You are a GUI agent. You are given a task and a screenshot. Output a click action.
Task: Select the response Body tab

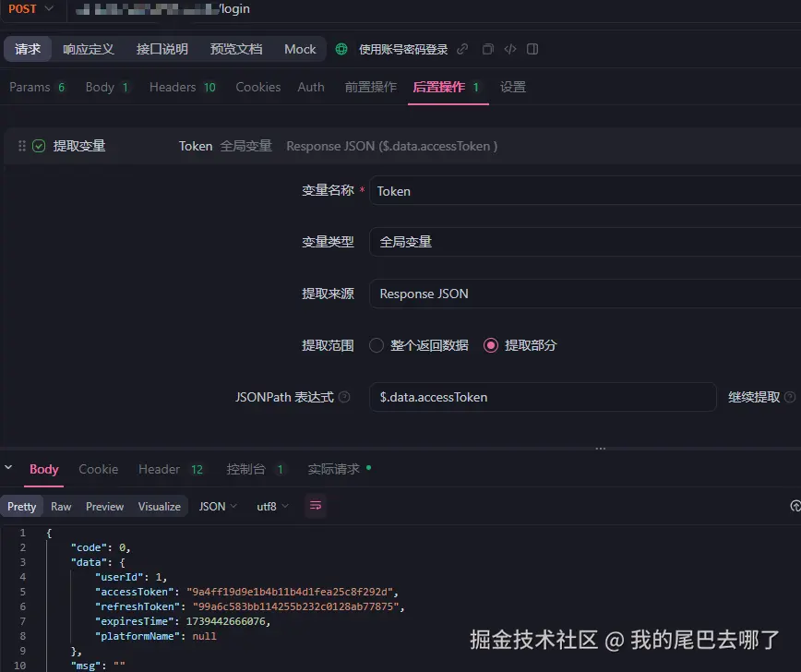(x=44, y=469)
